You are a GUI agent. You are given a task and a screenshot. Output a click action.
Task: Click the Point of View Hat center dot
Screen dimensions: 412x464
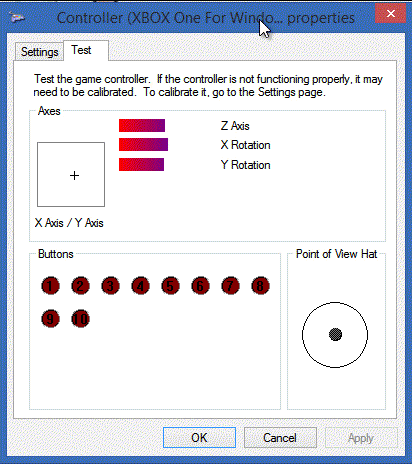click(x=335, y=334)
